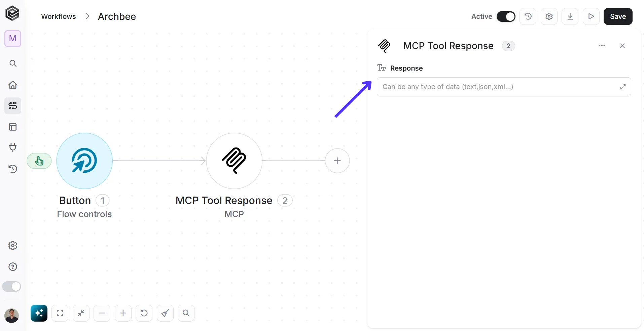Open the plug connections icon
This screenshot has width=644, height=331.
[13, 148]
